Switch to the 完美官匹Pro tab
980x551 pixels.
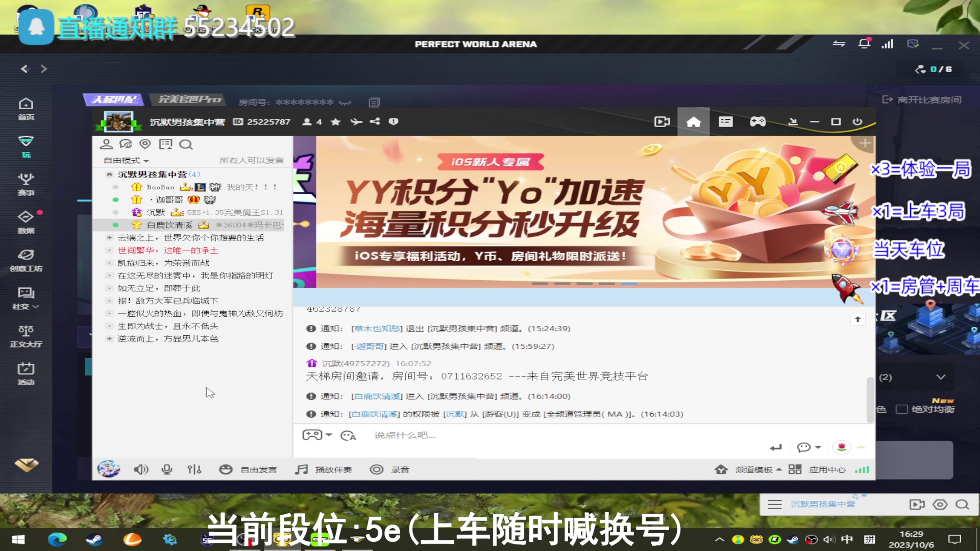tap(189, 99)
